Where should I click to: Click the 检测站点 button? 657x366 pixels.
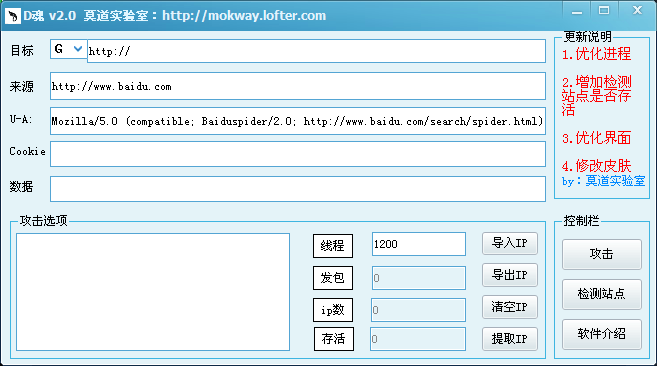coord(602,294)
